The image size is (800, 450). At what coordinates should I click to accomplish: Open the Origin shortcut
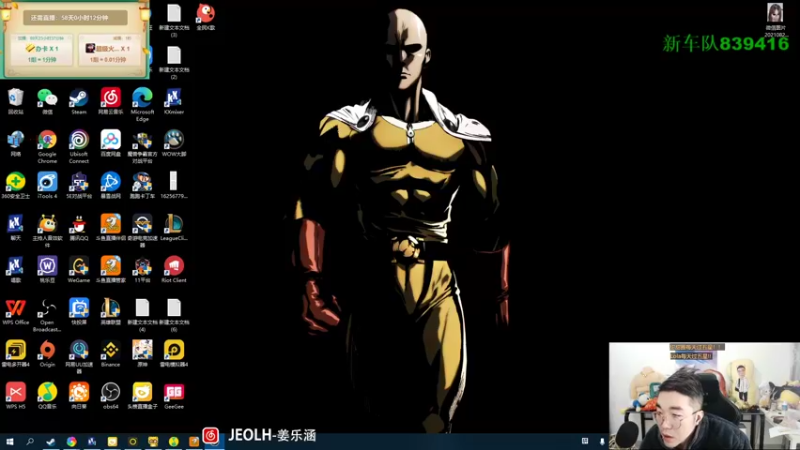click(x=47, y=351)
